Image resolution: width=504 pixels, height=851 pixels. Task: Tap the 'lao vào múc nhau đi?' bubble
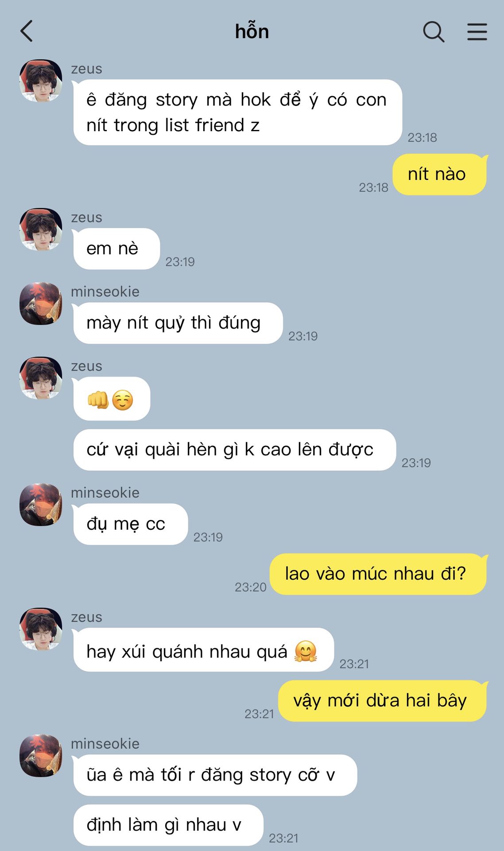(378, 574)
